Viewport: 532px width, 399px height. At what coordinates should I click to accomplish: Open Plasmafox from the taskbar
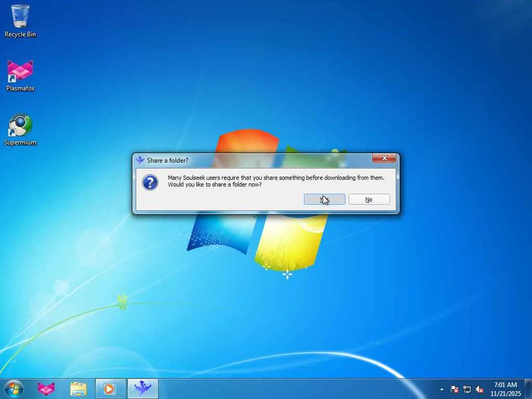pos(46,389)
